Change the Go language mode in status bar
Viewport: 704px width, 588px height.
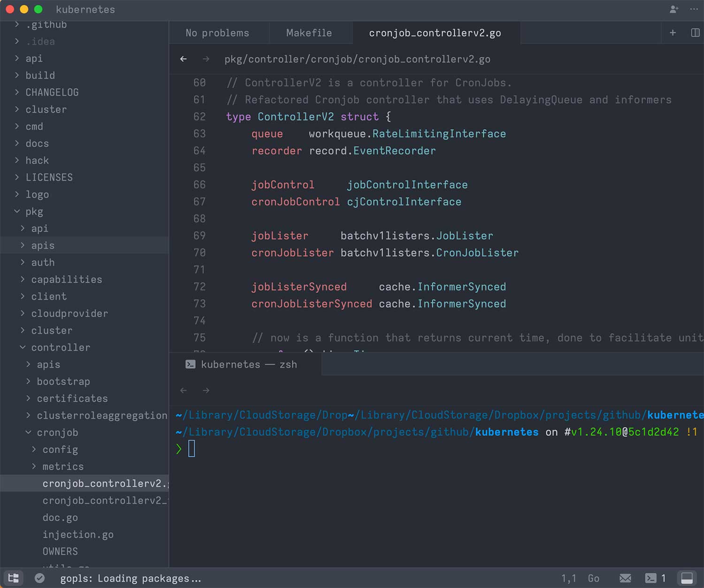pyautogui.click(x=594, y=578)
